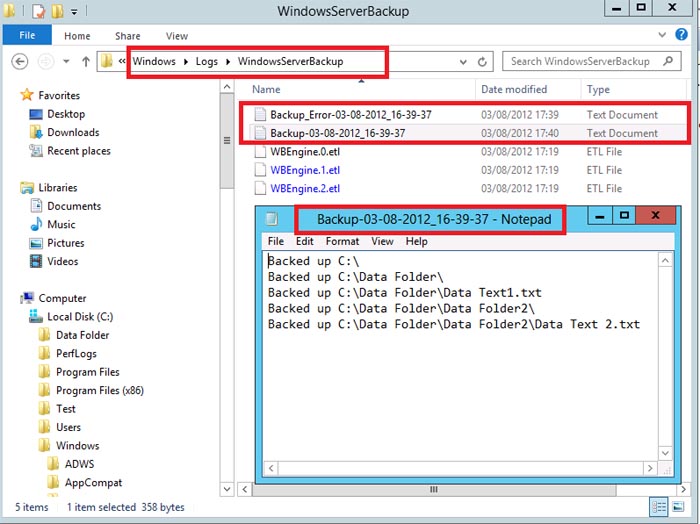The image size is (700, 524).
Task: Open the recent locations dropdown arrow
Action: point(66,61)
